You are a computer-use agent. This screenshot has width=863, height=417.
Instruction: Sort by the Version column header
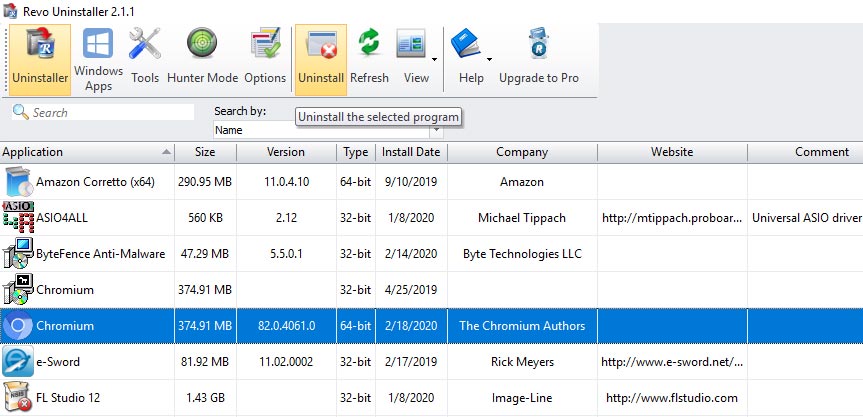[x=286, y=152]
